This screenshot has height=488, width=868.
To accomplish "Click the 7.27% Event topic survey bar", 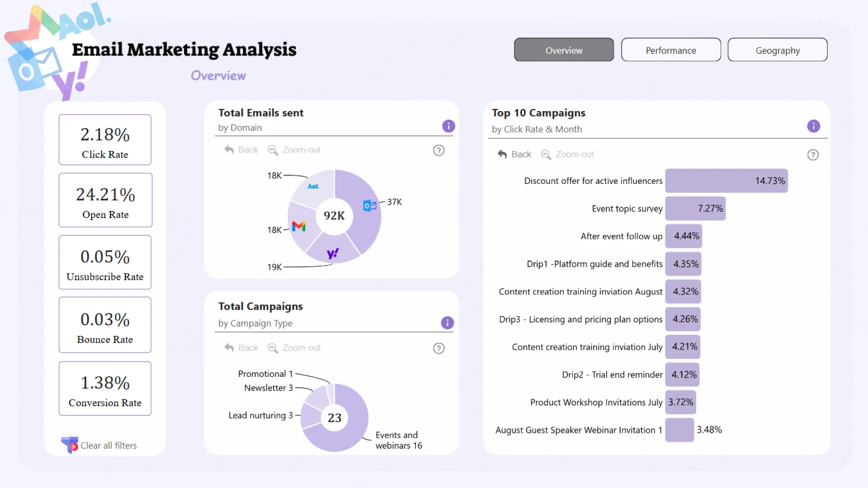I will point(695,208).
